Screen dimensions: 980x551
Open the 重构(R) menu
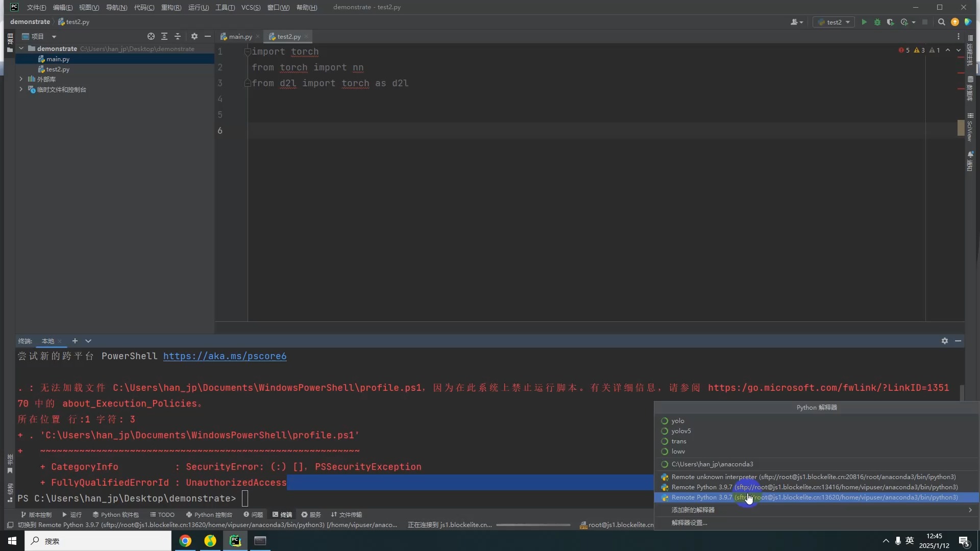pos(171,7)
